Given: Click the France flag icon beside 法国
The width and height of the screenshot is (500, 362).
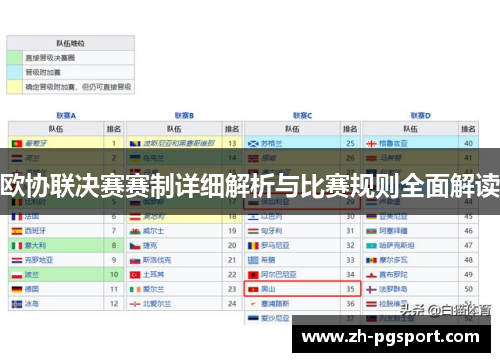Looking at the screenshot, I should tap(17, 217).
